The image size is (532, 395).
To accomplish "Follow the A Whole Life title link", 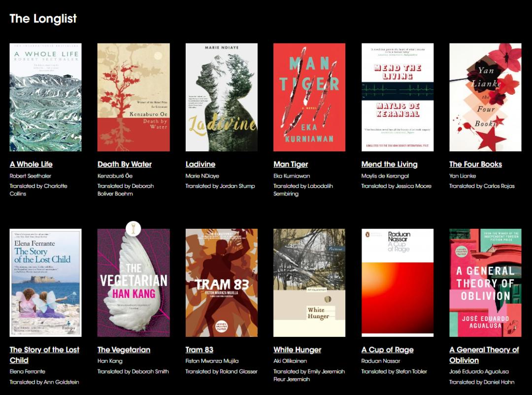I will 31,164.
